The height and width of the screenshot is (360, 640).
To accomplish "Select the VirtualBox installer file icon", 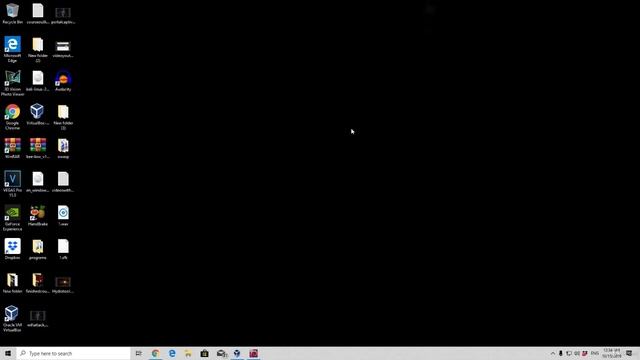I will [x=38, y=114].
